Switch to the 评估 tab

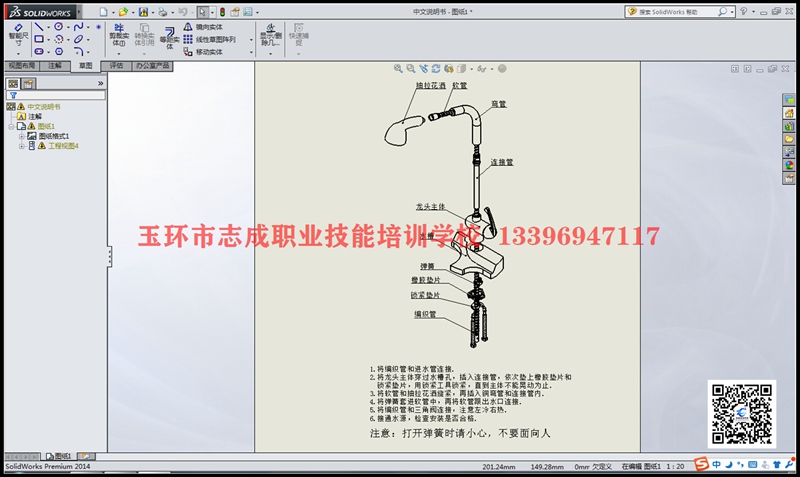pyautogui.click(x=116, y=65)
